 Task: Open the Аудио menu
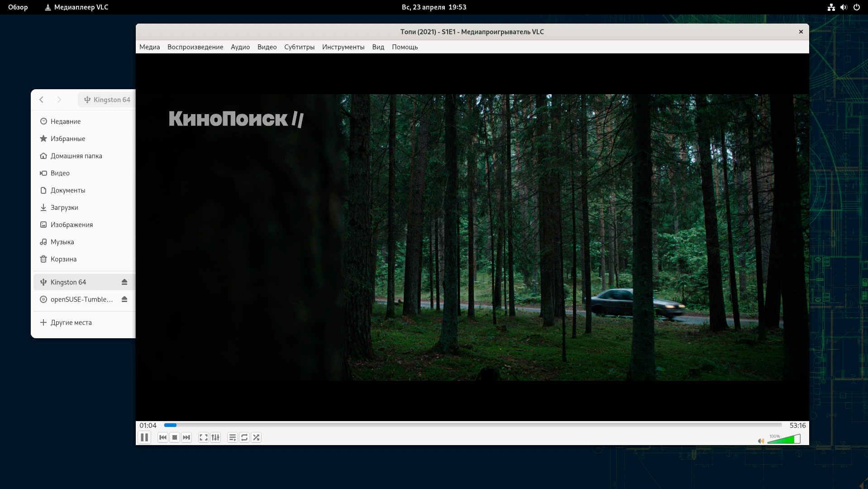pyautogui.click(x=240, y=47)
